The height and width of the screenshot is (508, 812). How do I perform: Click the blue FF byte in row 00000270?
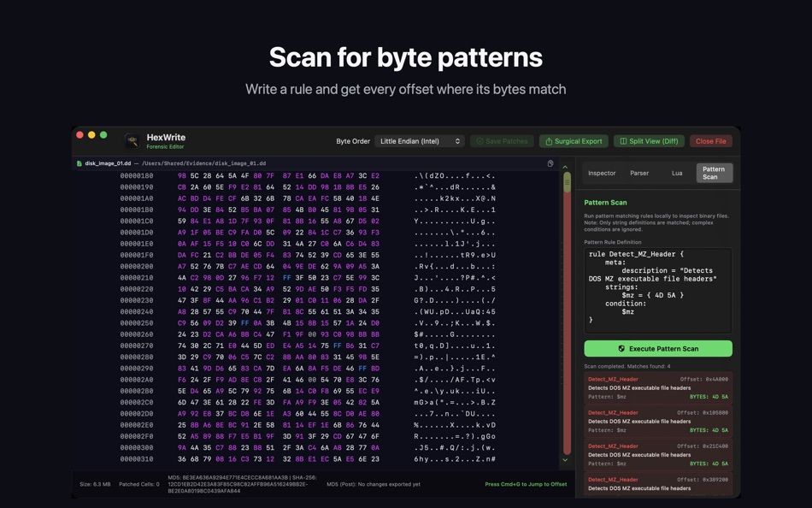click(x=337, y=346)
